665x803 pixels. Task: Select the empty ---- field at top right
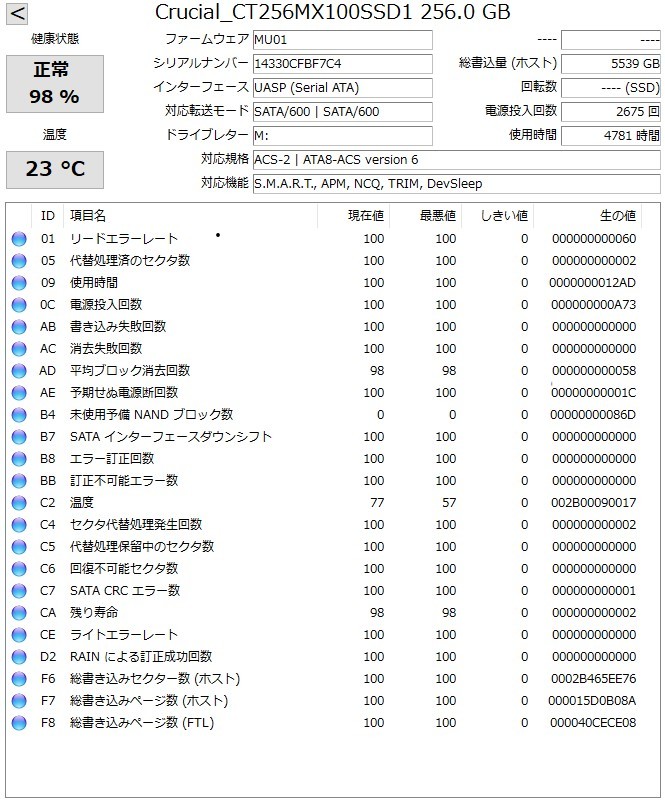click(x=611, y=40)
